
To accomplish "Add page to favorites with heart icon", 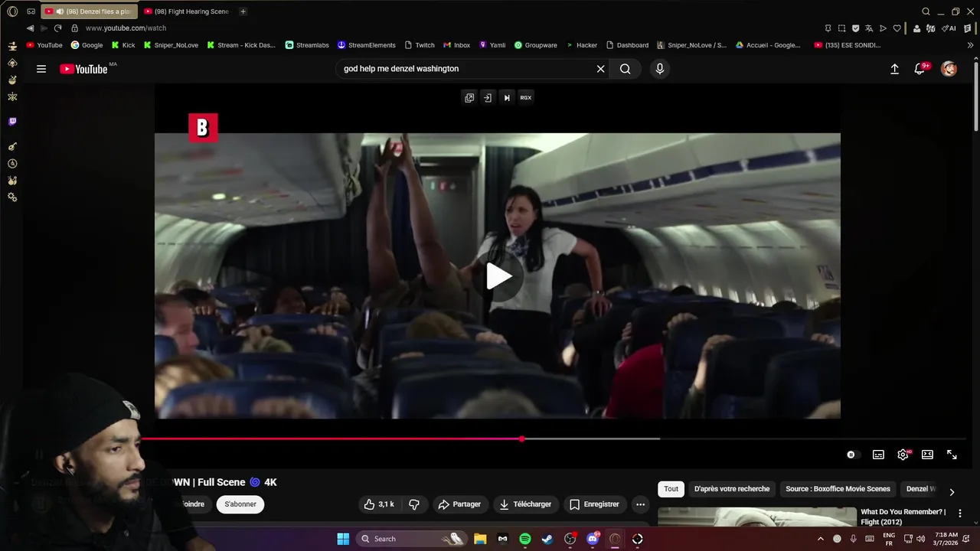I will (897, 28).
